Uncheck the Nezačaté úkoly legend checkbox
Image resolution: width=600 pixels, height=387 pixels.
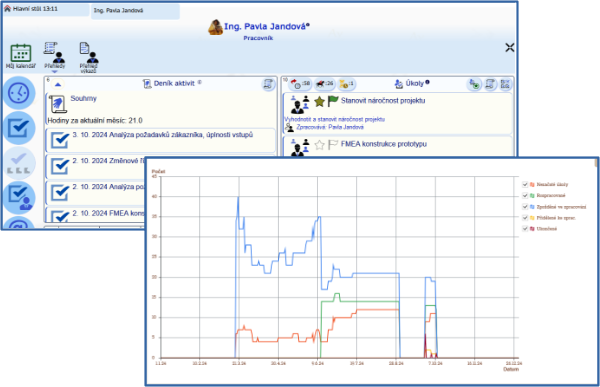[x=525, y=185]
